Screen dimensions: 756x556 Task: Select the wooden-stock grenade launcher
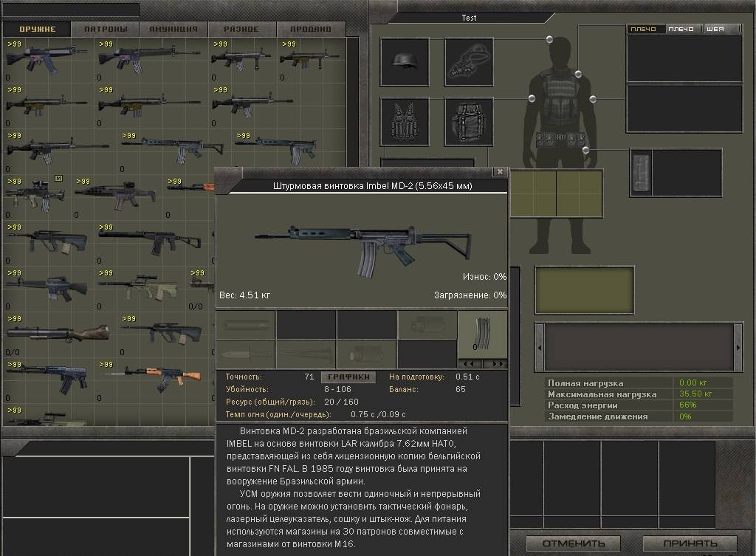(57, 333)
